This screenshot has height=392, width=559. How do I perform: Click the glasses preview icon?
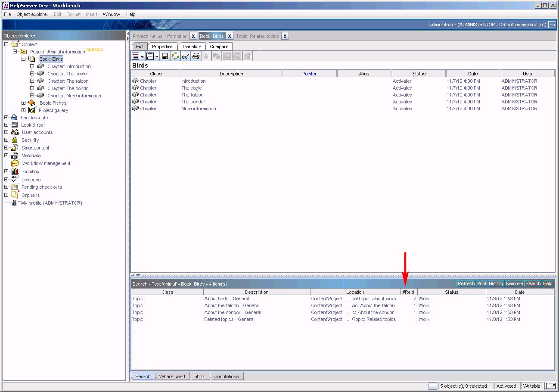(x=186, y=56)
